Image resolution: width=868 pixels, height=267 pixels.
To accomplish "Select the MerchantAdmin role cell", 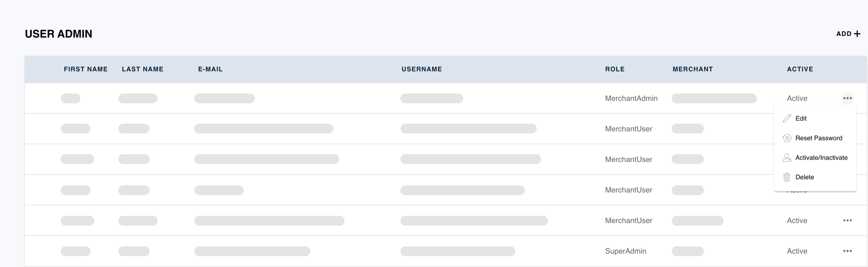I will point(631,98).
